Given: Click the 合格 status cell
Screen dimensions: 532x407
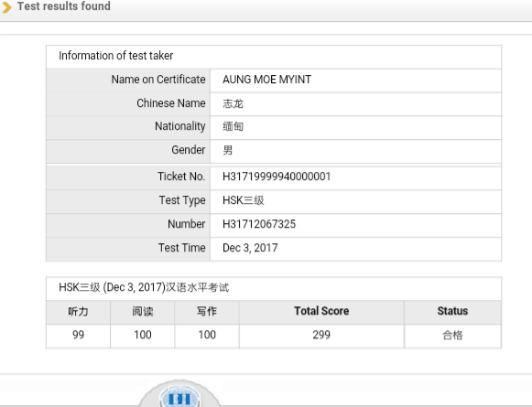Looking at the screenshot, I should click(452, 335).
